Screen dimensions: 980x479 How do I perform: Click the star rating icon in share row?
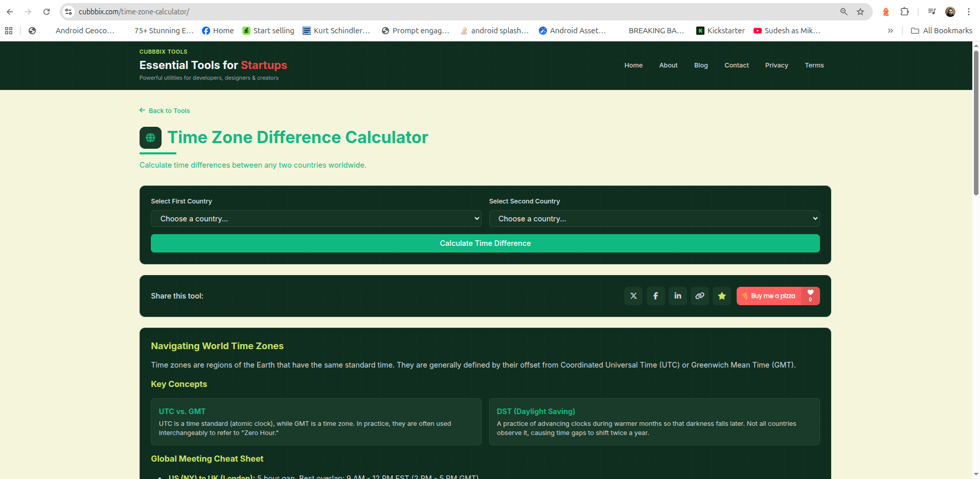(721, 295)
